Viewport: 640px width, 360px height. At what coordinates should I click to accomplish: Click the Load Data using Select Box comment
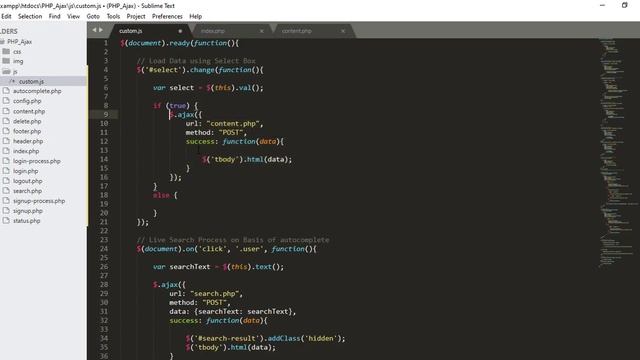tap(196, 61)
